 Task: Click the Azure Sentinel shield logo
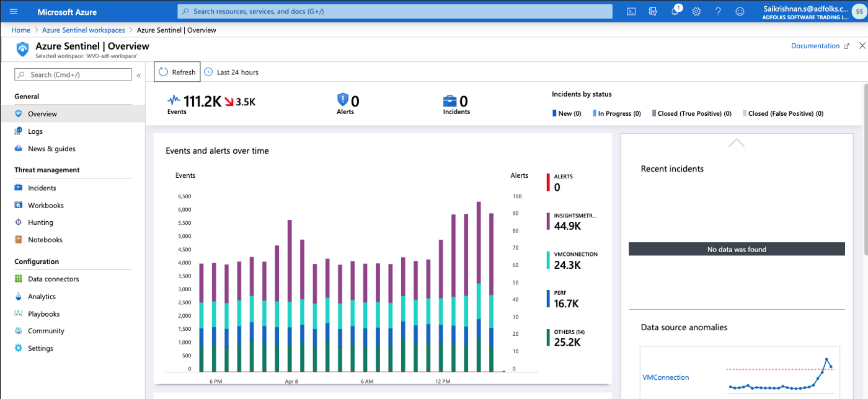pos(23,49)
